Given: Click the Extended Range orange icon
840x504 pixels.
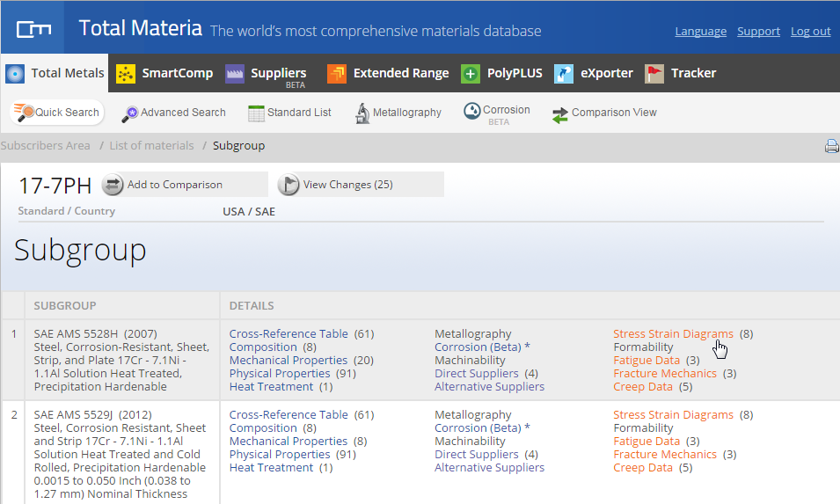Looking at the screenshot, I should tap(337, 73).
